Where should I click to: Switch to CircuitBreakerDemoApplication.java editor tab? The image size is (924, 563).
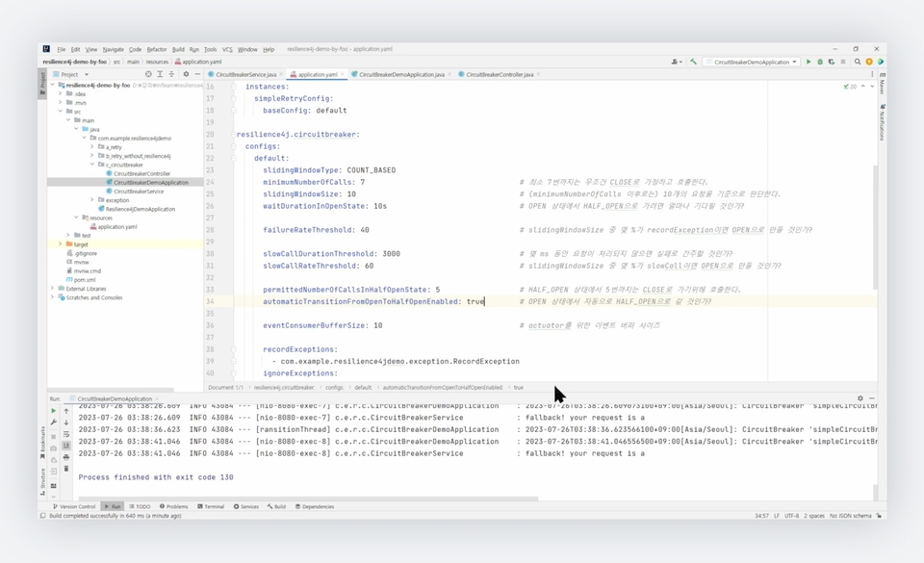402,75
